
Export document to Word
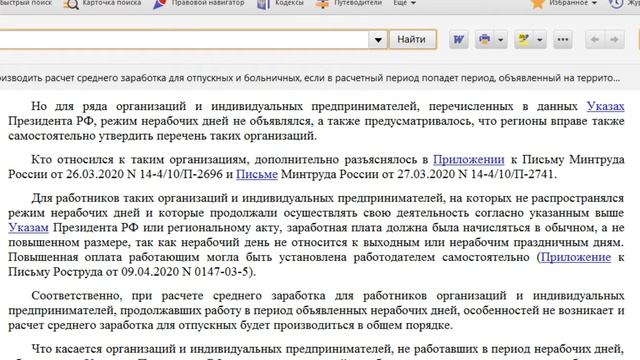(x=458, y=40)
